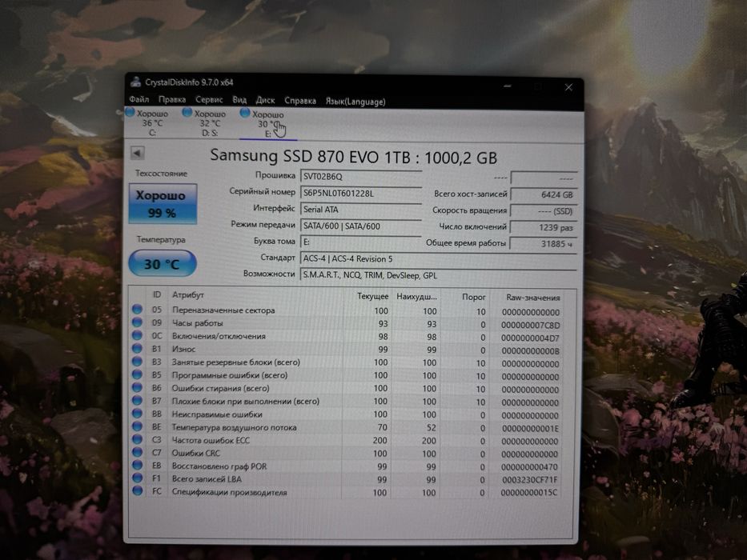Click the Хорошо 99 % health status button
747x560 pixels.
[163, 204]
